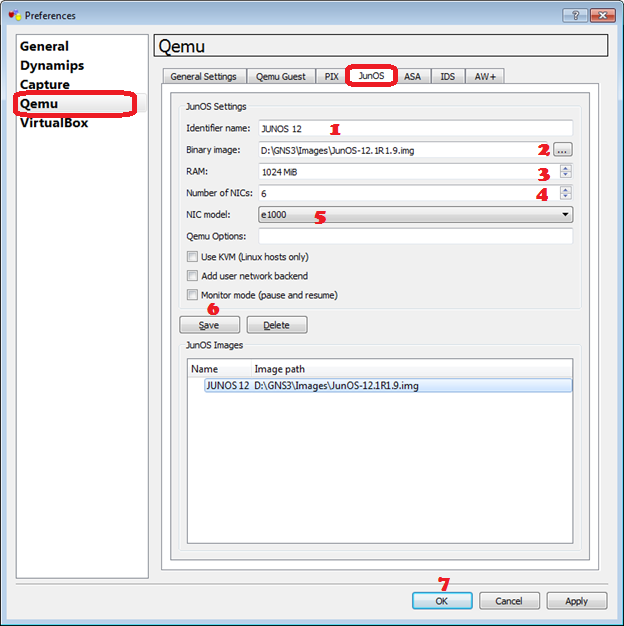Toggle Monitor mode (pause and resume)

click(192, 295)
